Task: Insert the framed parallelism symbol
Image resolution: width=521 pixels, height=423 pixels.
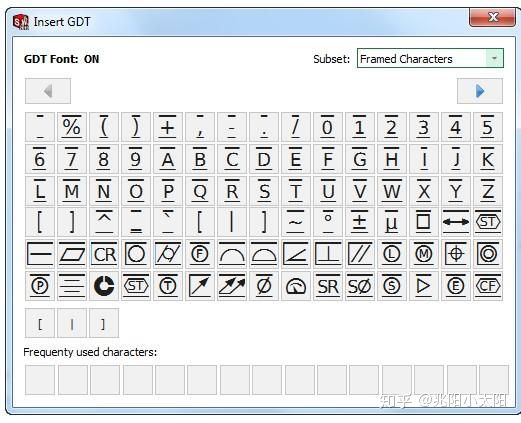Action: pyautogui.click(x=360, y=254)
